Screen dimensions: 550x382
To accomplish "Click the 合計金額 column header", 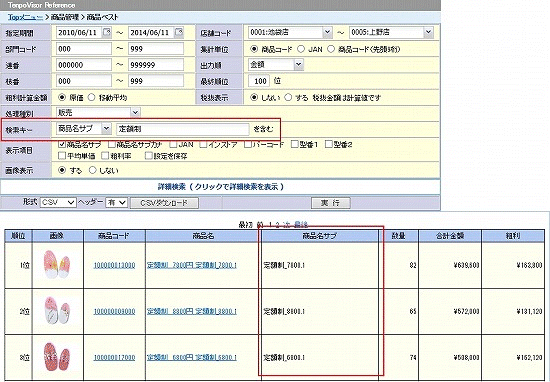I will click(x=450, y=236).
